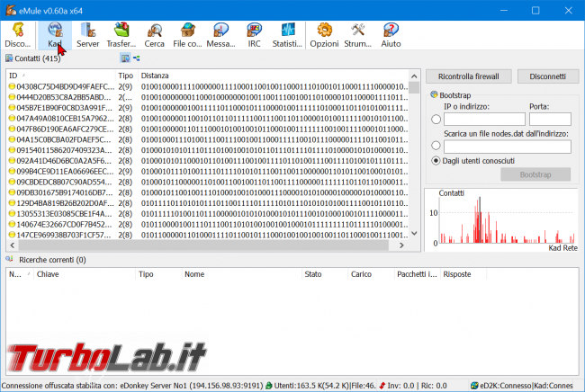The height and width of the screenshot is (392, 585).
Task: Select contact row 0444D20B53C8A2BB5ABD
Action: pos(207,97)
